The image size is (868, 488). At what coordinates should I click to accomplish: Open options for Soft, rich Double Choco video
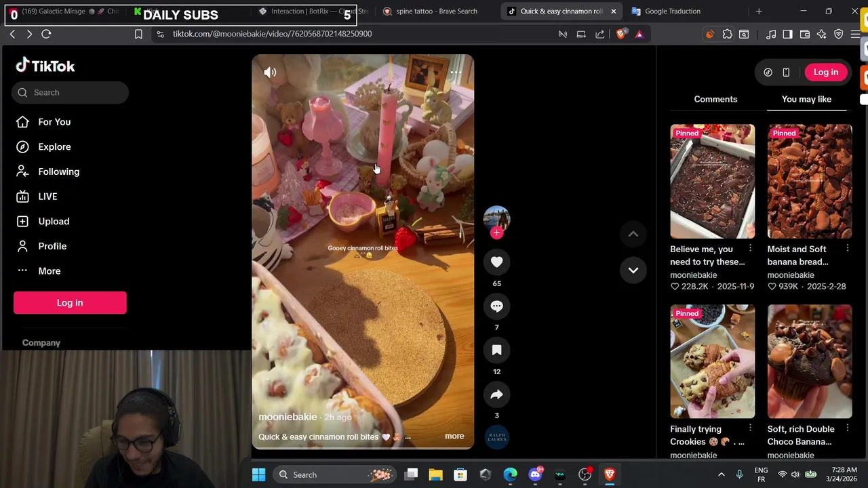(x=848, y=428)
